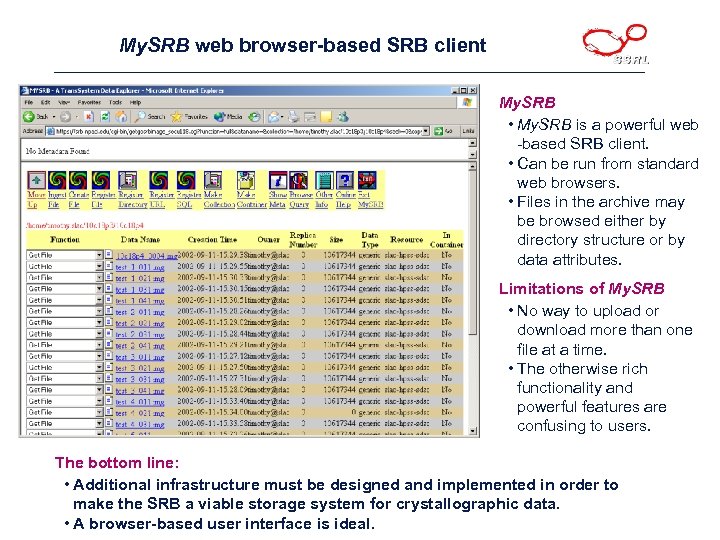Click the Messenger icon at the toolbar end
720x540 pixels.
(343, 117)
